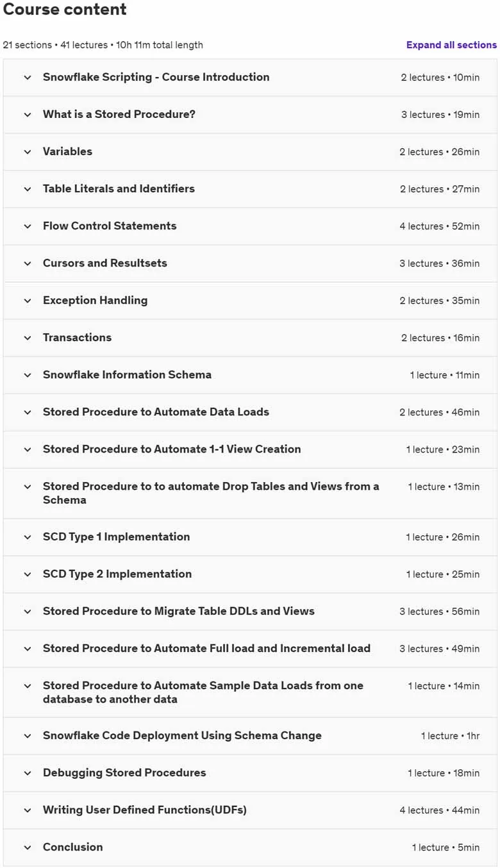The height and width of the screenshot is (868, 500).
Task: Select Stored Procedure to Automate 1-1 View Creation
Action: (250, 449)
